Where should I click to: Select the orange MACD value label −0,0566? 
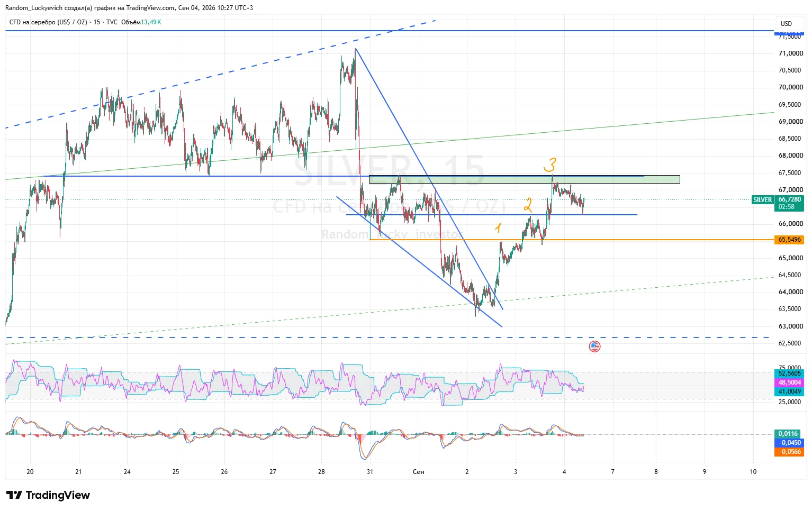coord(789,452)
